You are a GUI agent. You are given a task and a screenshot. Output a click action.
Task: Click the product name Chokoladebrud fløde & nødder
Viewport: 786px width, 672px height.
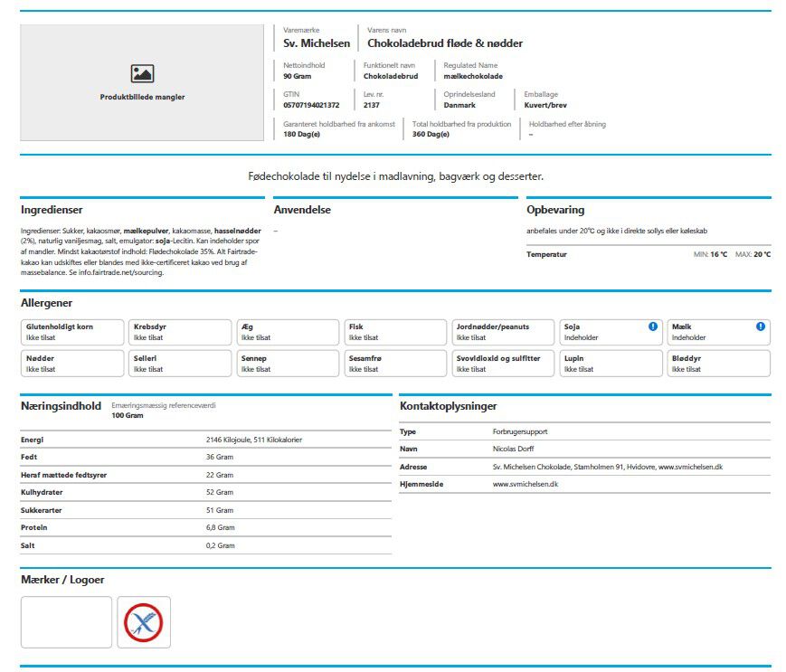point(445,43)
